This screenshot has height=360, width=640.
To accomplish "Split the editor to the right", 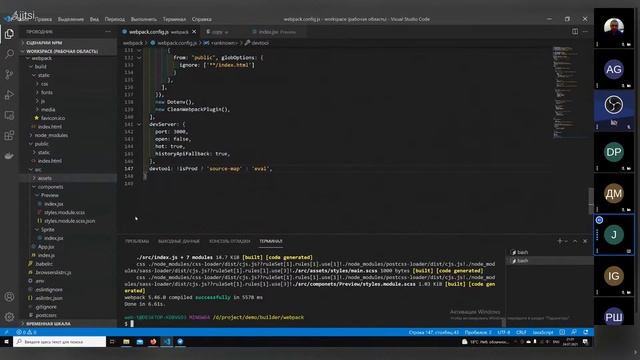I will (575, 31).
